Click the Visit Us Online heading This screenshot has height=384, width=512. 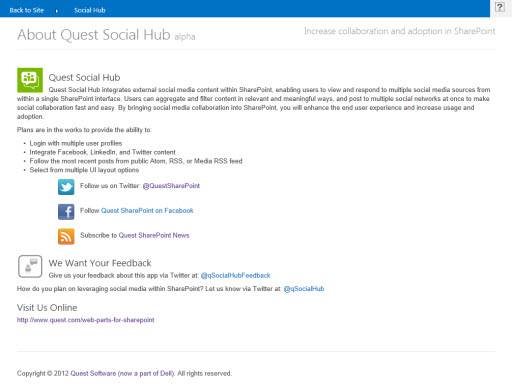point(47,308)
